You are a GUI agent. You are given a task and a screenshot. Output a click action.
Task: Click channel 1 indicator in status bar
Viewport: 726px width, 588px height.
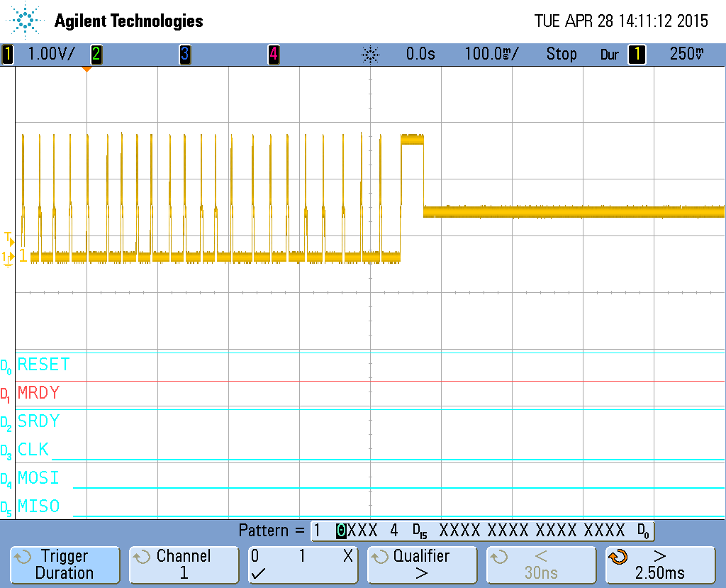point(7,54)
